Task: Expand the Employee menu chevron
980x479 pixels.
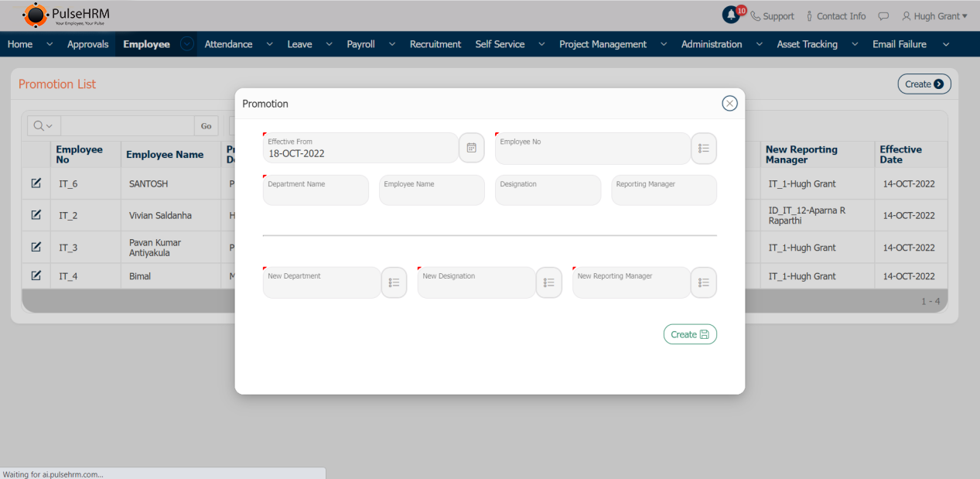Action: point(187,44)
